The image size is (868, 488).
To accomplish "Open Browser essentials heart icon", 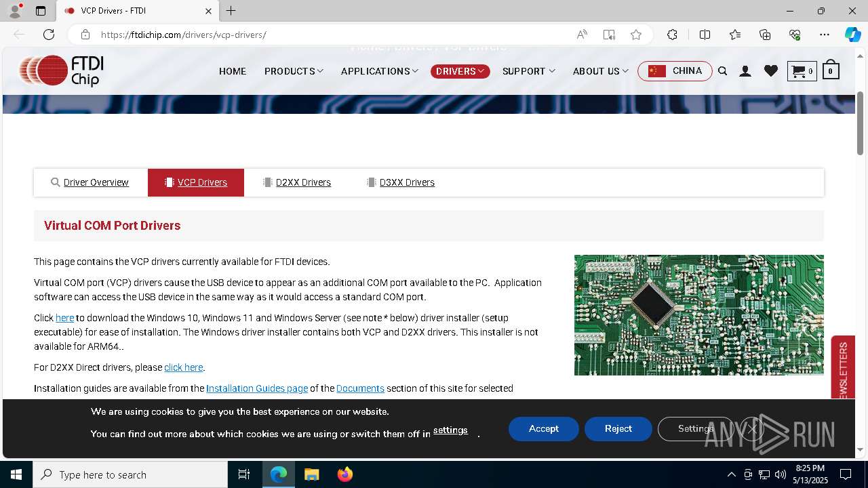I will point(795,35).
